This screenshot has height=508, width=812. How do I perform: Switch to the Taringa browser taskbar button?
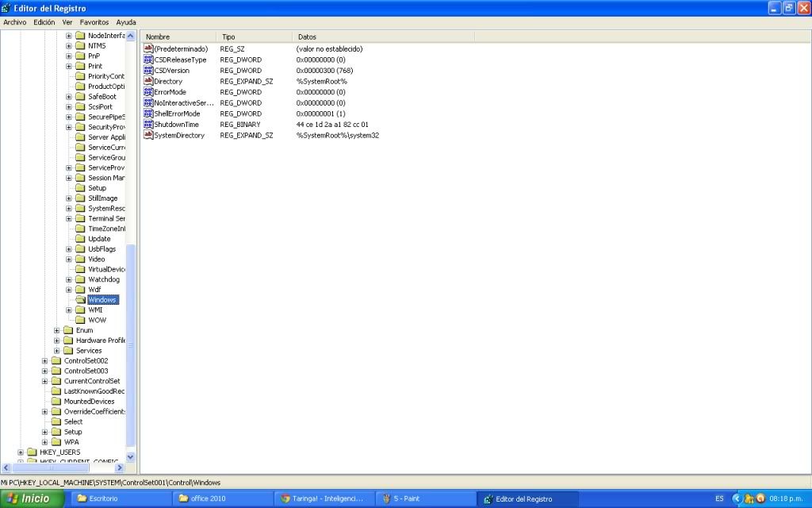324,498
